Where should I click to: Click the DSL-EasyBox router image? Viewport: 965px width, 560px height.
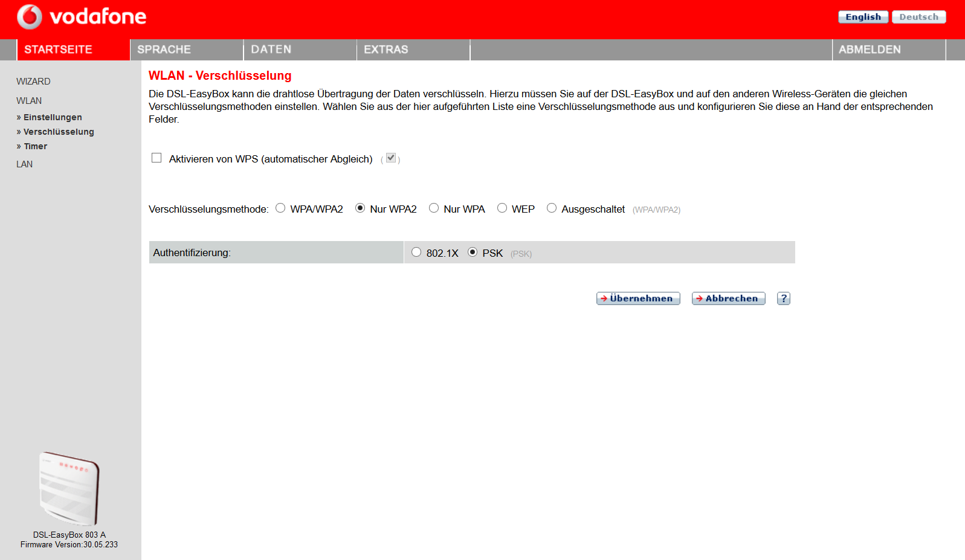(69, 489)
